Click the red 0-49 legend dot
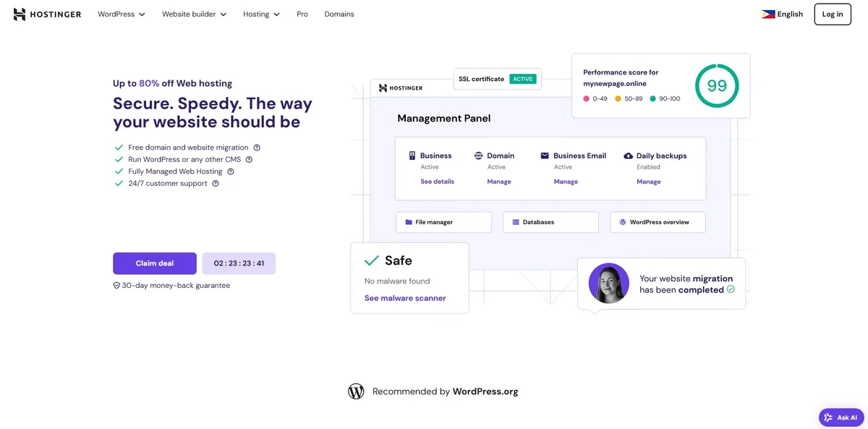 587,98
